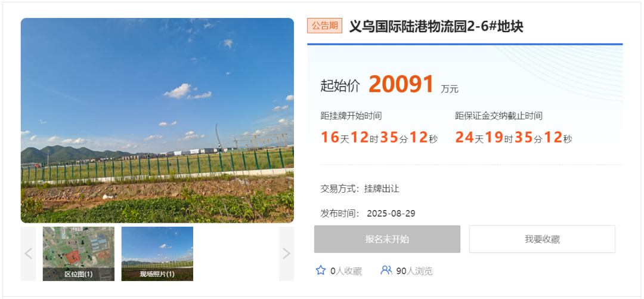Viewport: 644px width, 299px height.
Task: Click the 现场照片(1) caption label
Action: 157,275
